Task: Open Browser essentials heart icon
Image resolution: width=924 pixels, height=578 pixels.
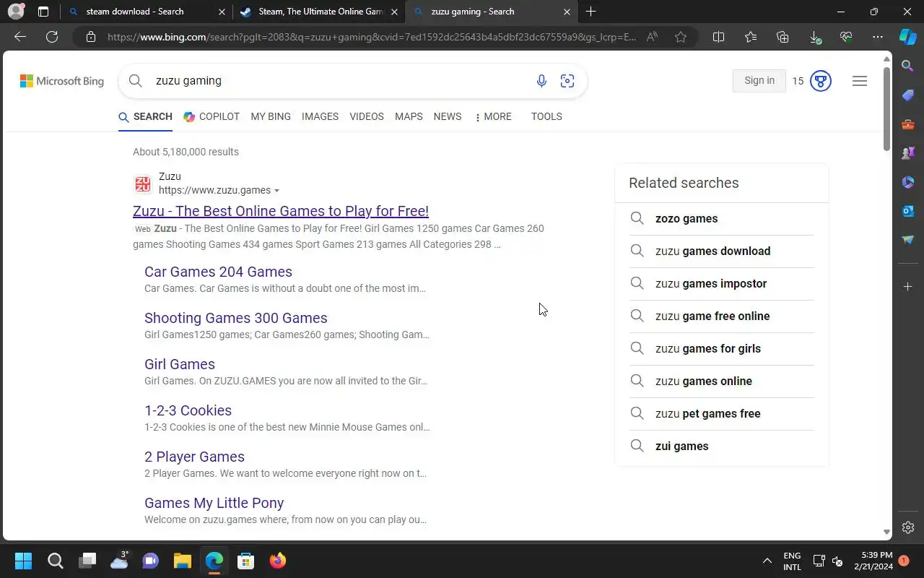Action: (846, 37)
